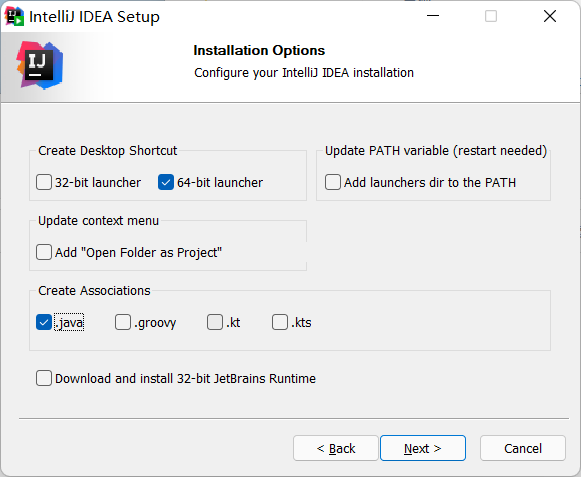The width and height of the screenshot is (581, 477).
Task: Check the .kt association checkbox
Action: [215, 322]
